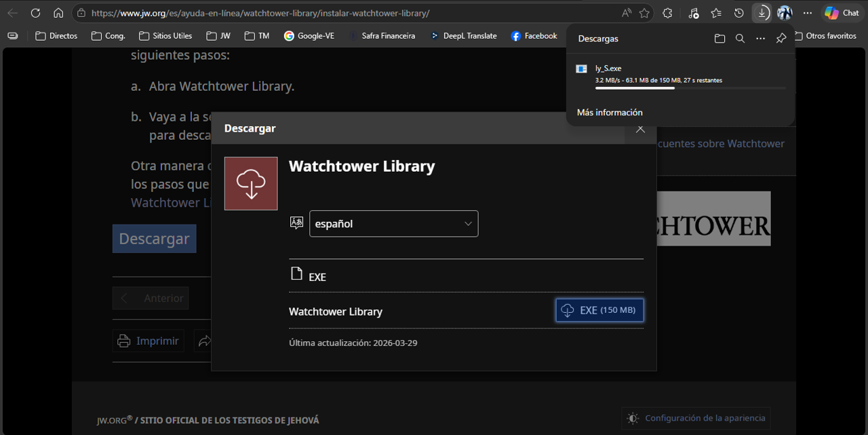This screenshot has width=868, height=435.
Task: Click the Imprimir print button
Action: tap(148, 341)
